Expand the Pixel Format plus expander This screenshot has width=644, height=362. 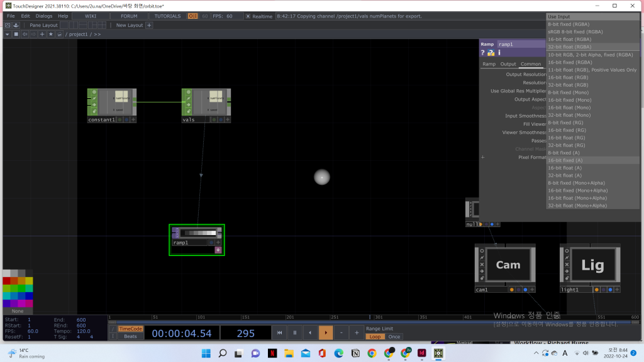(x=482, y=157)
